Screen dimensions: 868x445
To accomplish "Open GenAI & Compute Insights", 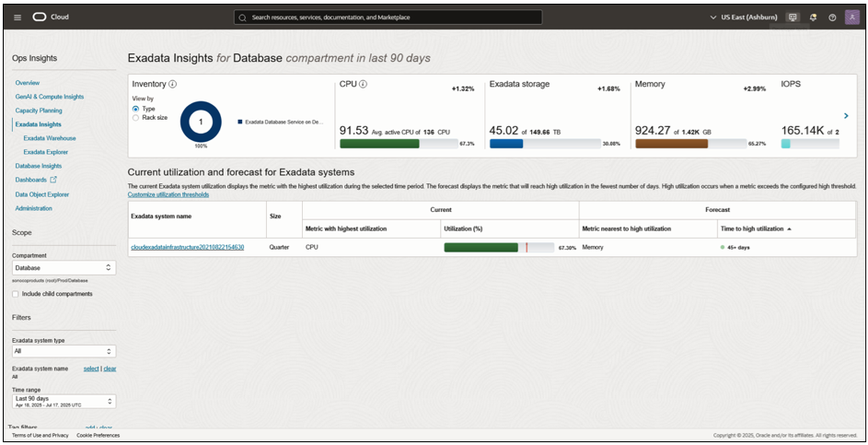I will [50, 97].
